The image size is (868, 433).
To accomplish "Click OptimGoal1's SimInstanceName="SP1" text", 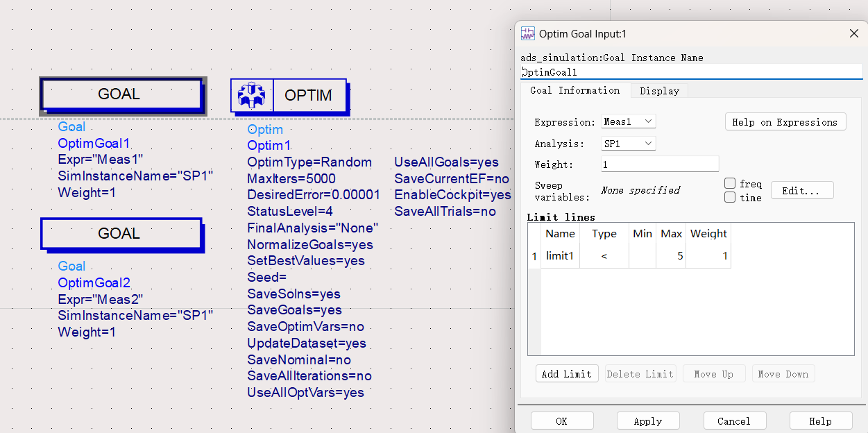I will tap(135, 176).
